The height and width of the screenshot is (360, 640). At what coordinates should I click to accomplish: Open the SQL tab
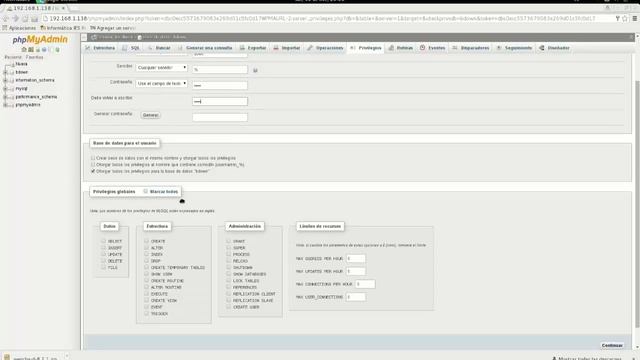coord(131,48)
